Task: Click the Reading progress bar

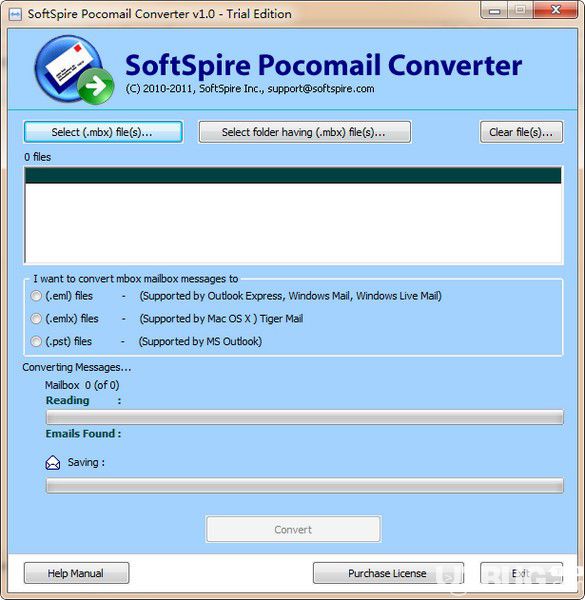Action: point(305,417)
